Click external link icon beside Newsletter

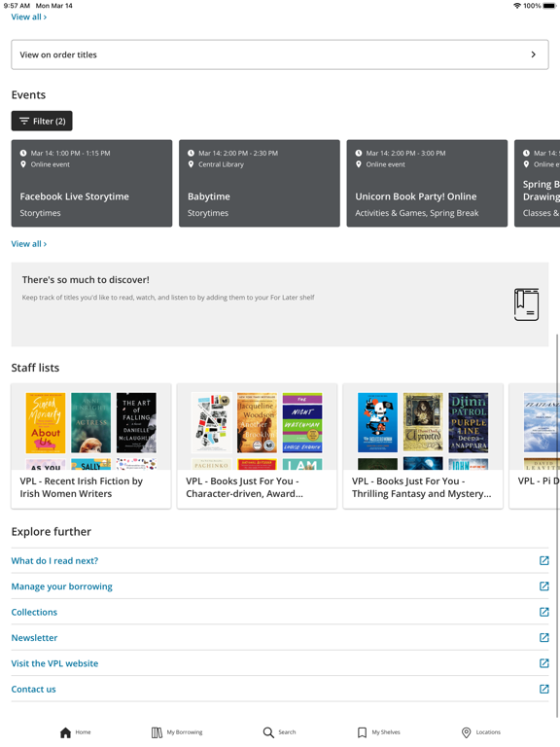(543, 638)
